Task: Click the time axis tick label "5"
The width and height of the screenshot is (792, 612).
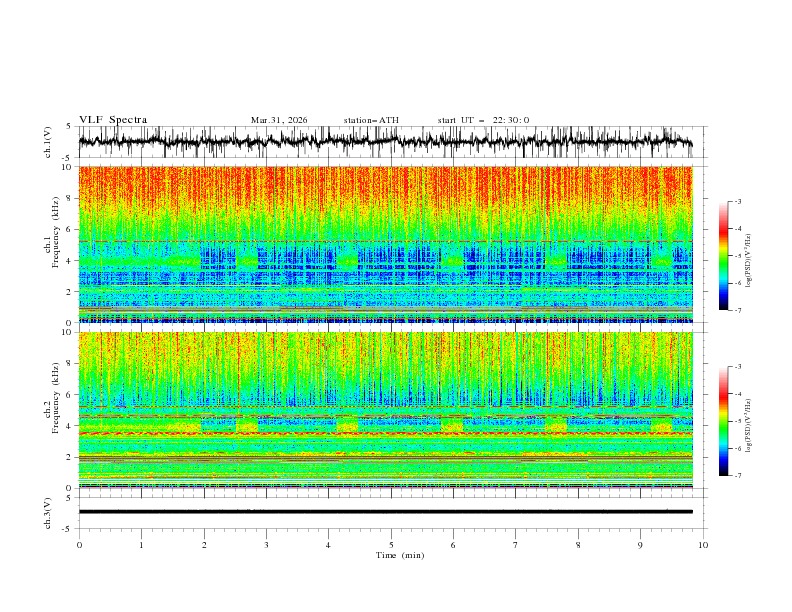Action: tap(391, 545)
